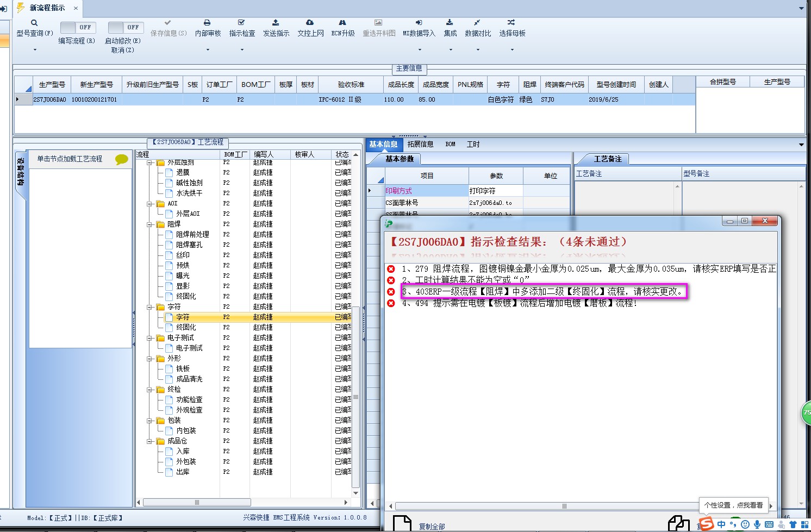Click the ECN升级 icon
The height and width of the screenshot is (532, 811).
[x=342, y=23]
